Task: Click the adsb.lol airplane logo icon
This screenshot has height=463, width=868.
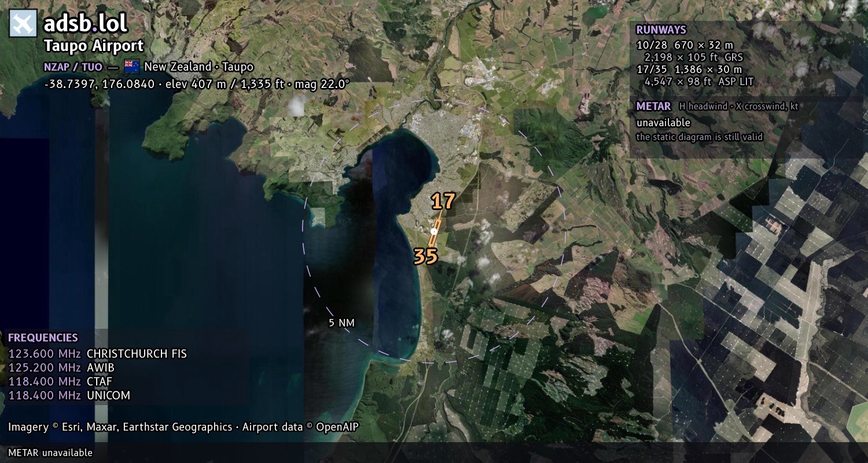Action: pyautogui.click(x=23, y=24)
